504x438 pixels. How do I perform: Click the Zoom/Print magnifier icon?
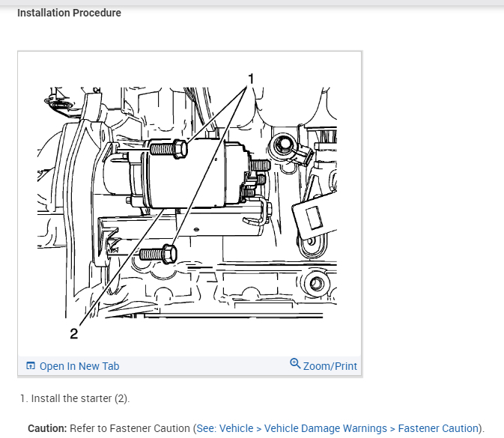(x=295, y=364)
